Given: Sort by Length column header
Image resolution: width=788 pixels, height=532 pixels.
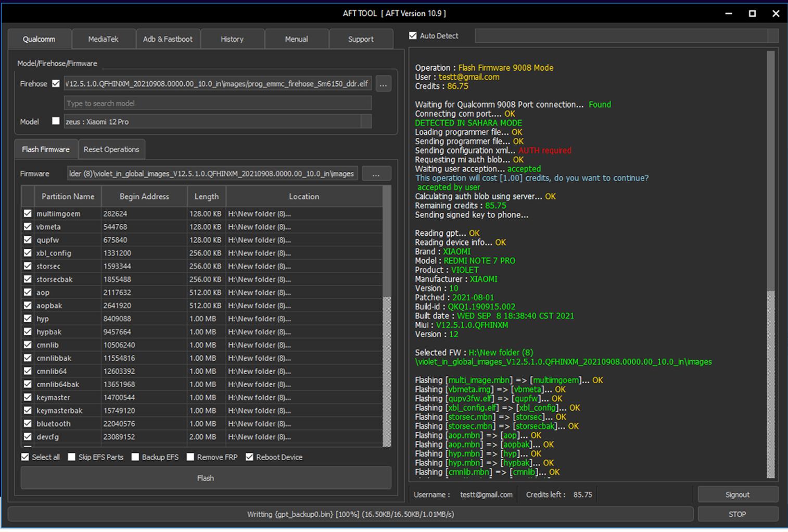Looking at the screenshot, I should click(207, 196).
